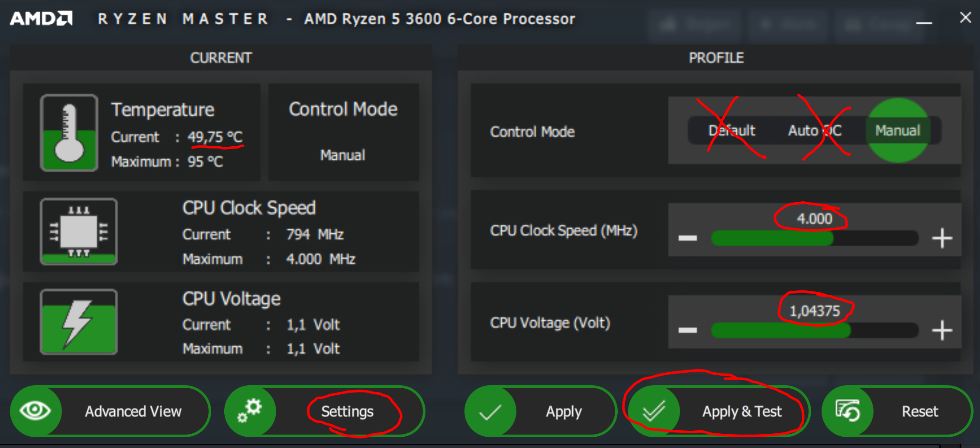
Task: Click the Reset restore icon
Action: (847, 411)
